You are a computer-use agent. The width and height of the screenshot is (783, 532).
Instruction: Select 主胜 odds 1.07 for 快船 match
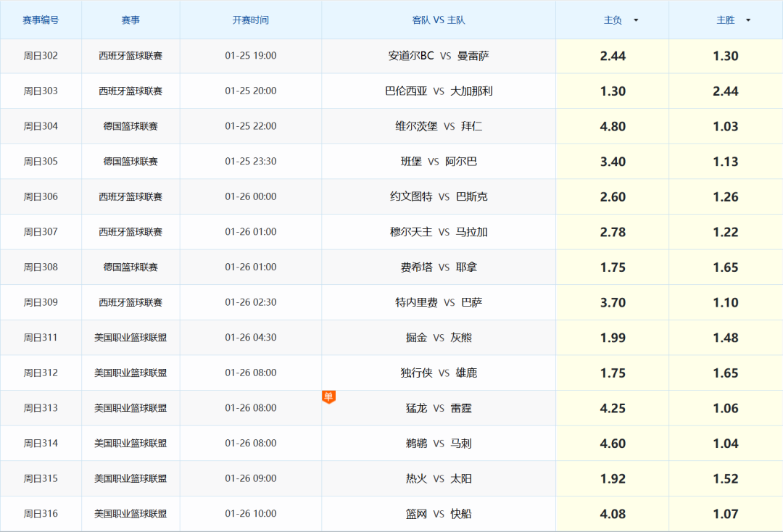click(726, 514)
